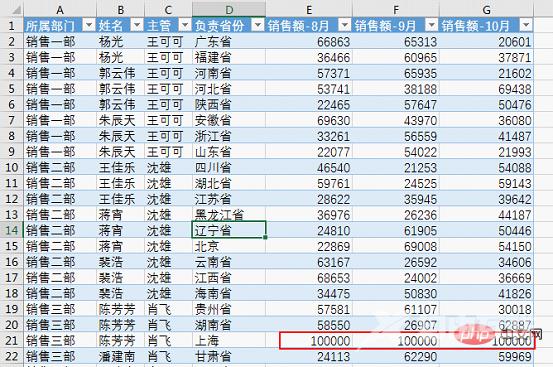Viewport: 553px width, 367px height.
Task: Open the 销售额-10月 filter dropdown
Action: 526,25
